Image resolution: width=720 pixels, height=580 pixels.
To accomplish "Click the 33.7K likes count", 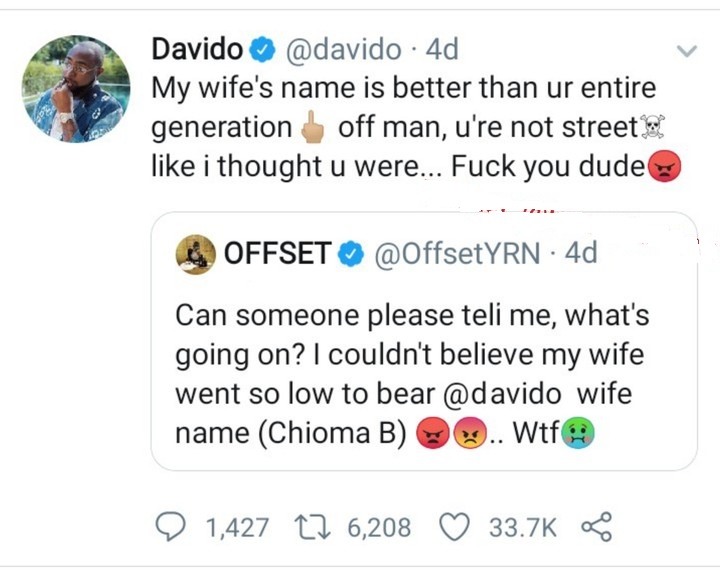I will coord(522,527).
